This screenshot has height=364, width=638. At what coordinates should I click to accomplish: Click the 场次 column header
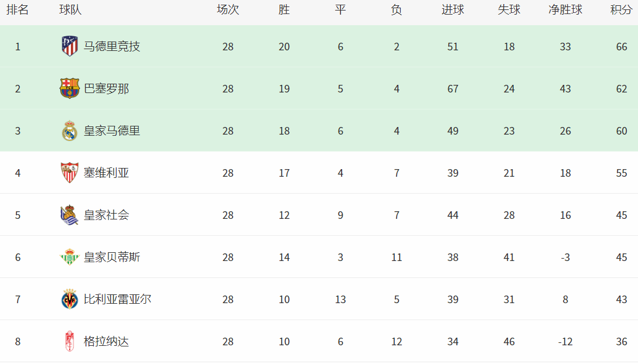click(228, 10)
